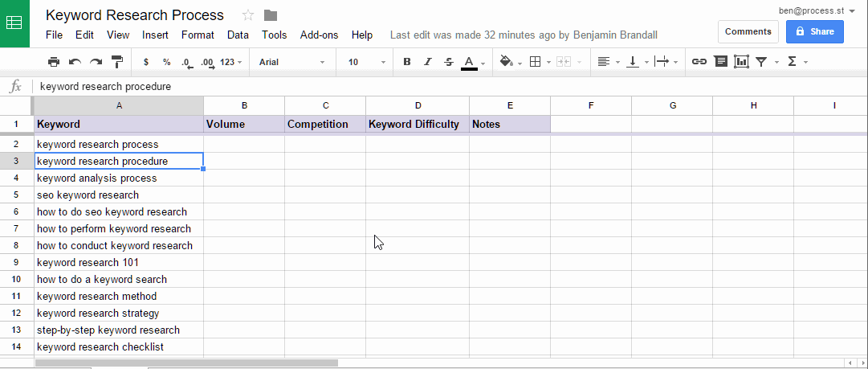868x369 pixels.
Task: Click the folder icon beside the title
Action: click(271, 15)
